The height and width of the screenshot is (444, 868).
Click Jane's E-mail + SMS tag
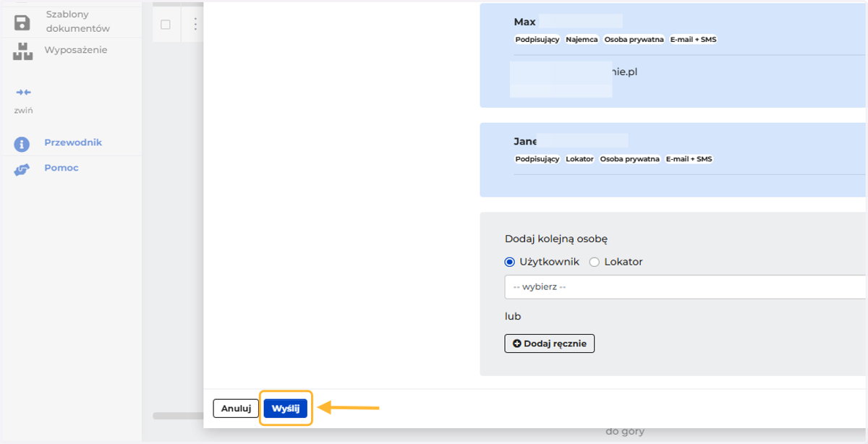689,159
